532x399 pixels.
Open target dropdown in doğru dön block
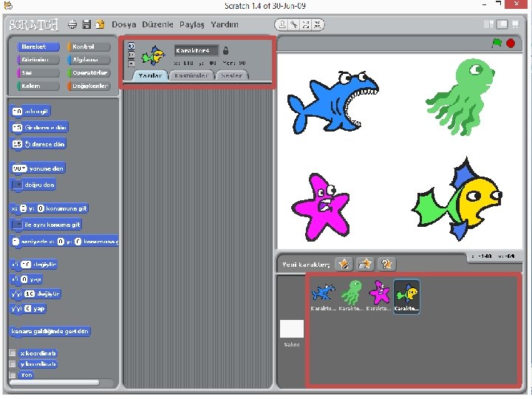(x=17, y=185)
